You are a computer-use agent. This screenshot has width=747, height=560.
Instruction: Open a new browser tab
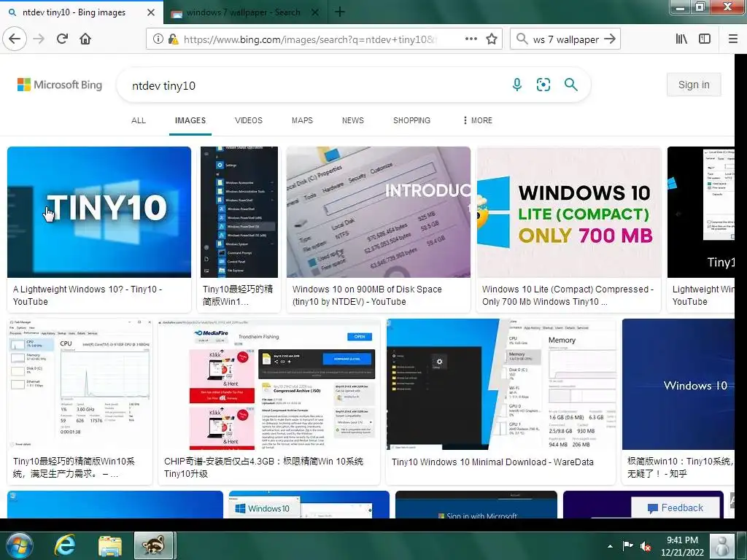coord(340,12)
